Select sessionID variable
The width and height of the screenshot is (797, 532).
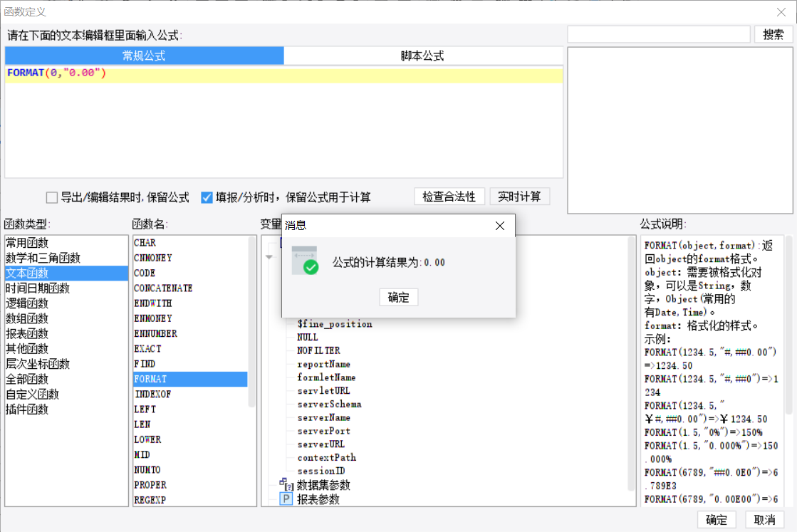point(321,471)
